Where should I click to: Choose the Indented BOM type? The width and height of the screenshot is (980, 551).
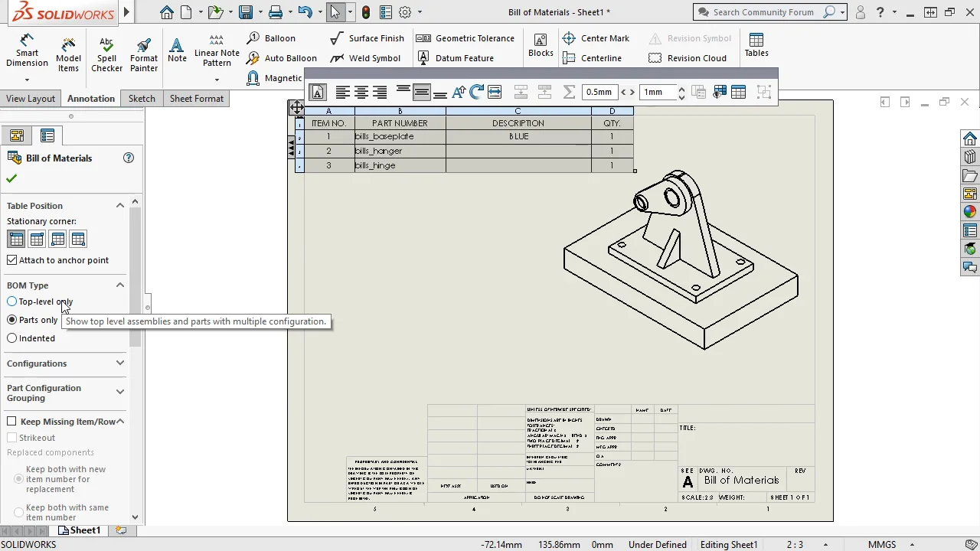[12, 338]
